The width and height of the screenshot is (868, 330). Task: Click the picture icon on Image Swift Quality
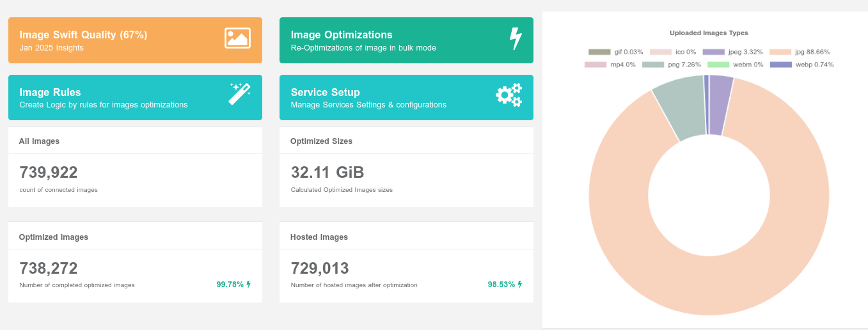pos(237,38)
